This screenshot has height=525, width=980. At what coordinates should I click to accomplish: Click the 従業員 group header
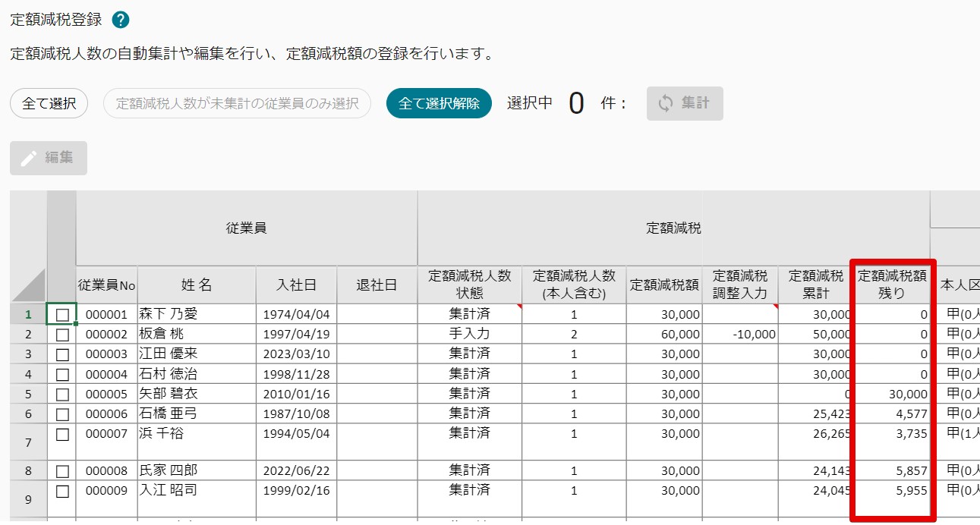click(247, 228)
